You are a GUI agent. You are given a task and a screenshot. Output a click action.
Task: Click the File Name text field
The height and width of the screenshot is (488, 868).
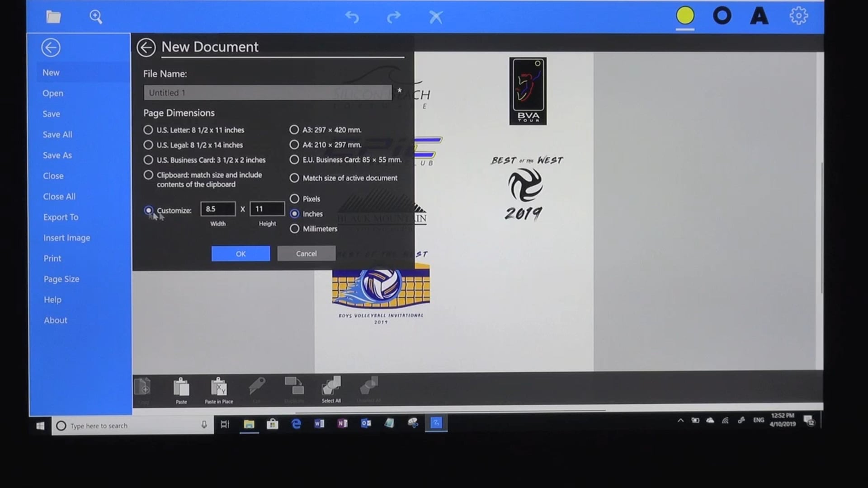coord(268,93)
